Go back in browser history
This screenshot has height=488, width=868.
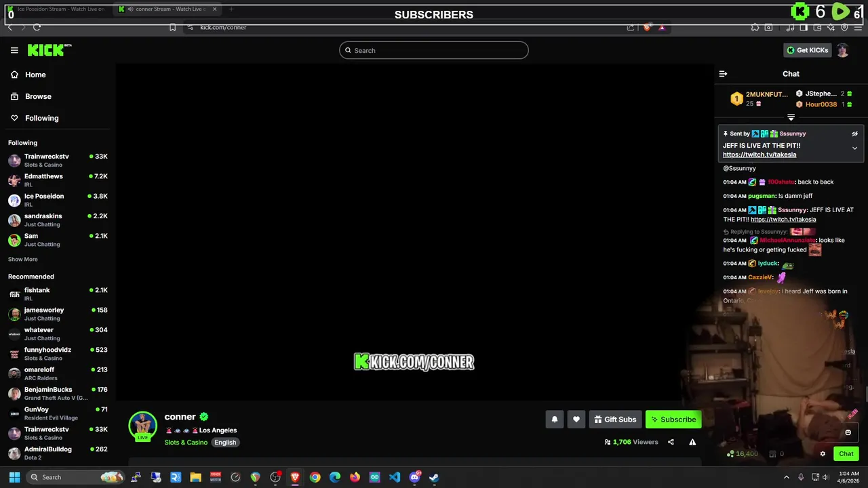9,27
